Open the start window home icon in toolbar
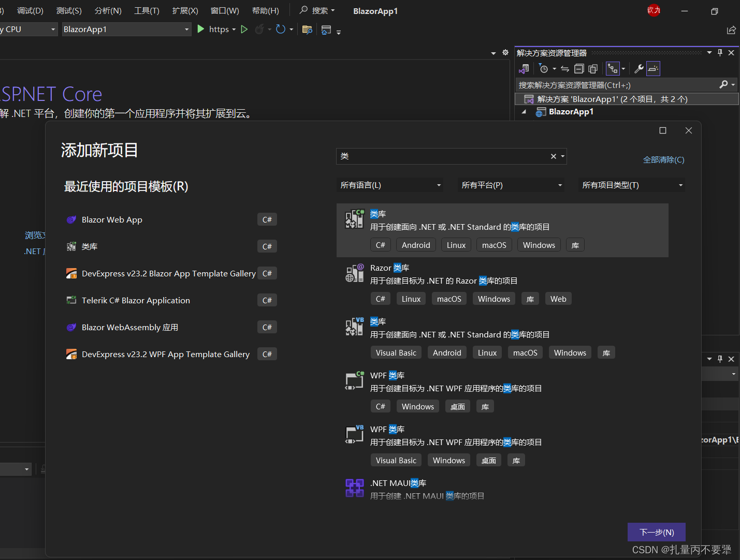Viewport: 740px width, 560px height. [x=326, y=30]
